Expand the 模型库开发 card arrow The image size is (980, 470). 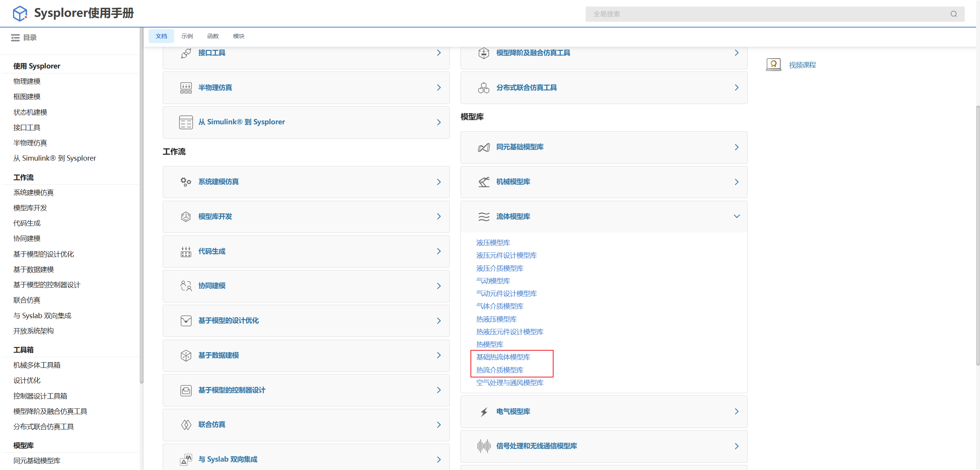click(x=439, y=216)
